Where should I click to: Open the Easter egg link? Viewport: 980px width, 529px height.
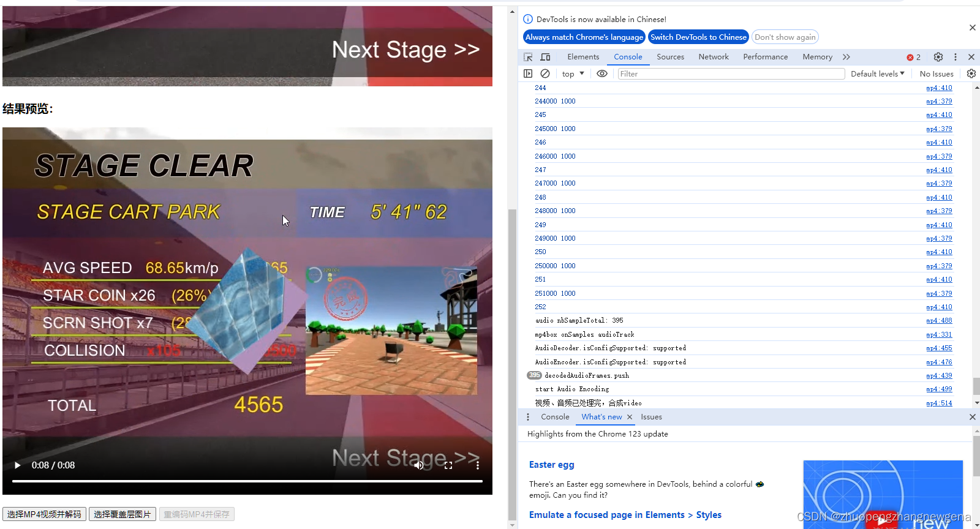pos(551,465)
